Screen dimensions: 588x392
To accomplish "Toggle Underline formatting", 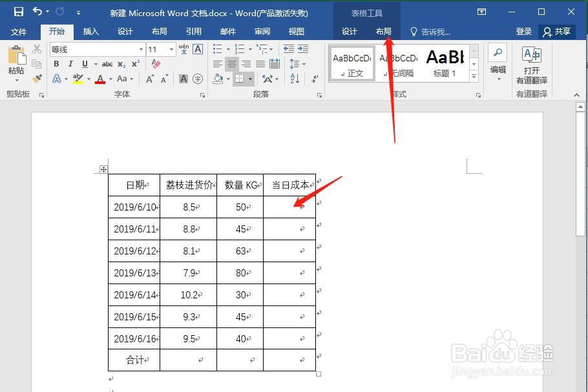I will (x=85, y=64).
